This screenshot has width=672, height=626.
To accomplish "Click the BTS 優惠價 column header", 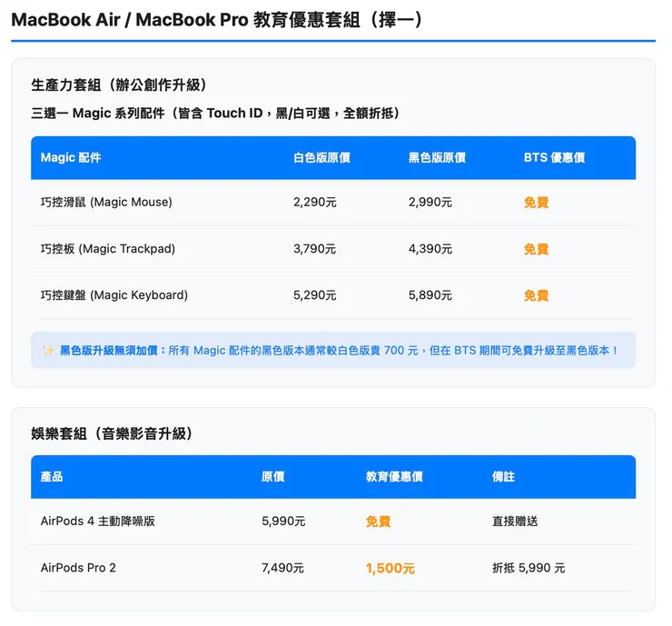I will 554,158.
